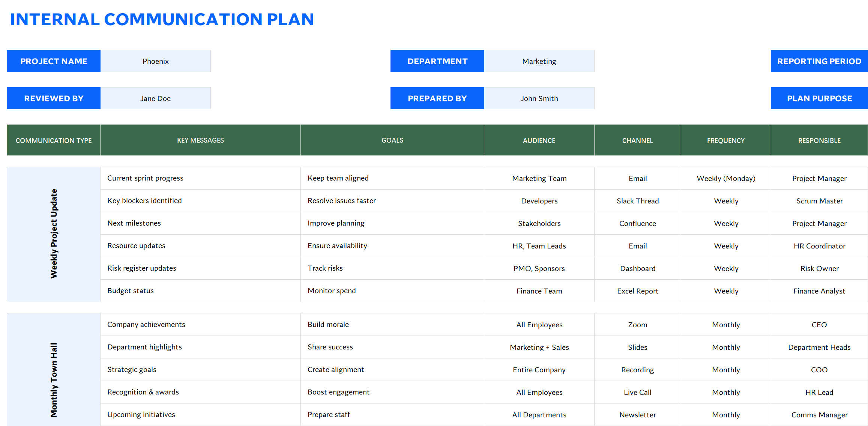Select the Dashboard channel cell
The image size is (868, 426).
[x=638, y=268]
